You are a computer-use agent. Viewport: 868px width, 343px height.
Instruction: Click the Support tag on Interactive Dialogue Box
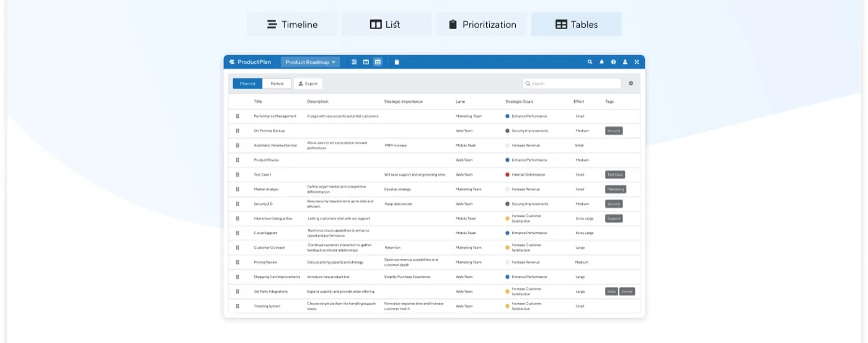pos(614,219)
